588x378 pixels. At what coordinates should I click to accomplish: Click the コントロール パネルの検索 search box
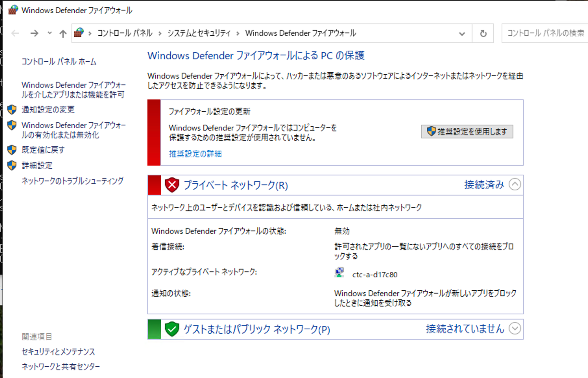coord(545,33)
